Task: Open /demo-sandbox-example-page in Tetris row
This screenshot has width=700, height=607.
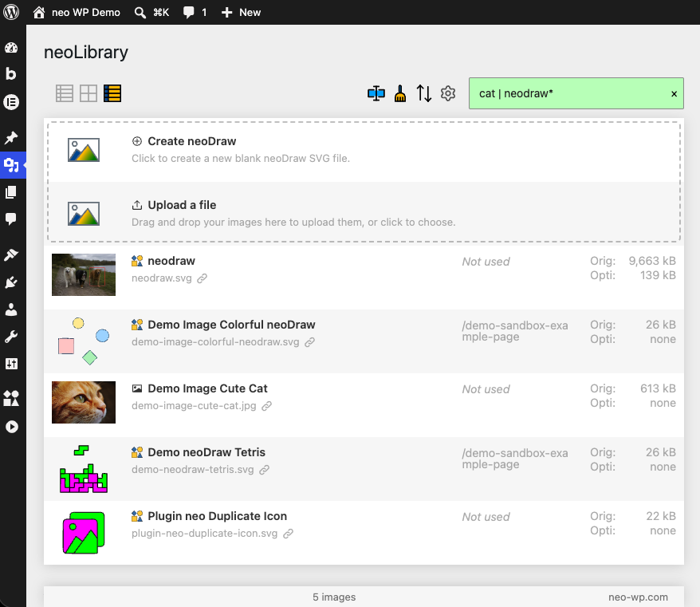Action: (x=515, y=459)
